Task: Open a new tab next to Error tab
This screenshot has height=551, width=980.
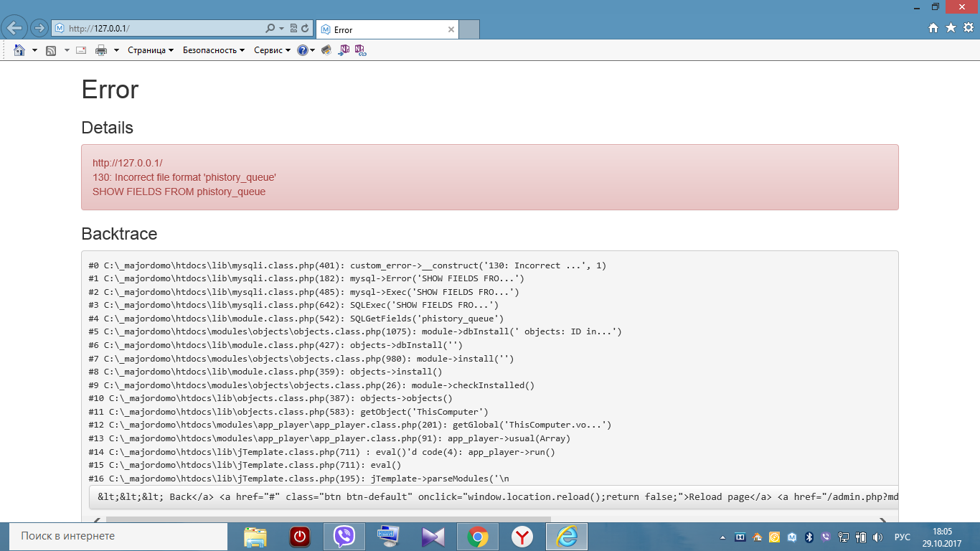Action: (469, 29)
